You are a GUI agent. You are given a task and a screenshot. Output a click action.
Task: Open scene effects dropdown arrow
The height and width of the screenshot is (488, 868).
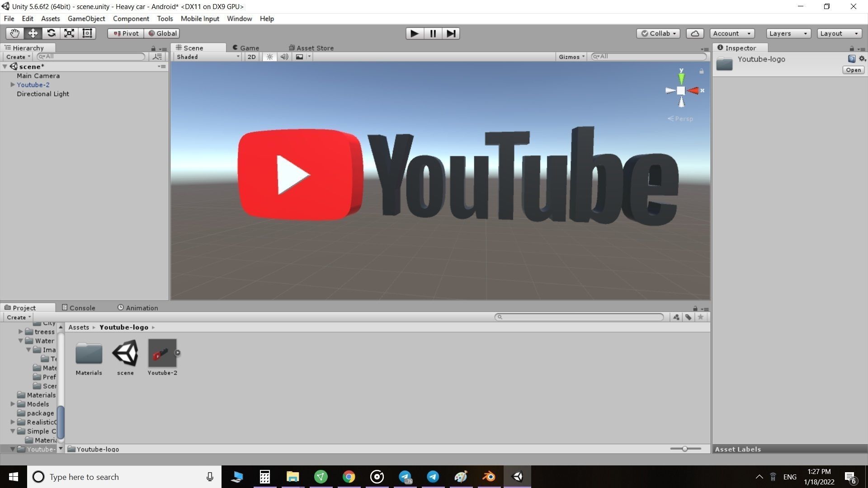click(x=310, y=57)
